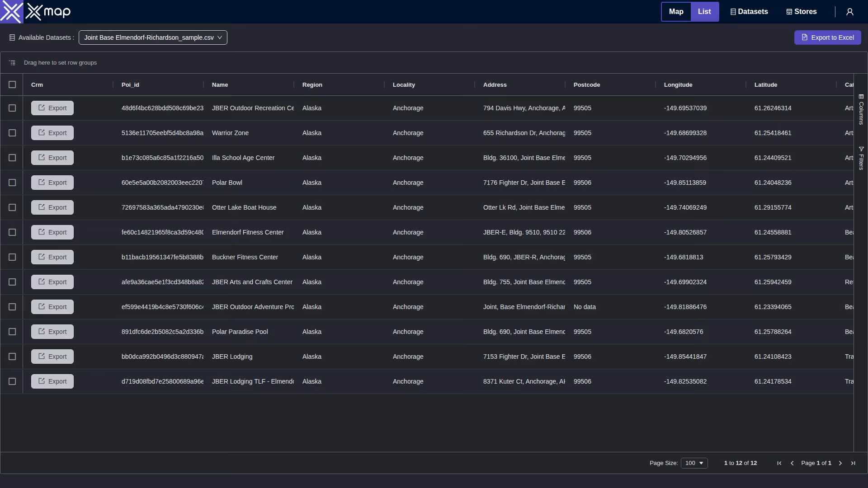Export the JBER Lodging TLF row
This screenshot has width=868, height=488.
click(52, 381)
